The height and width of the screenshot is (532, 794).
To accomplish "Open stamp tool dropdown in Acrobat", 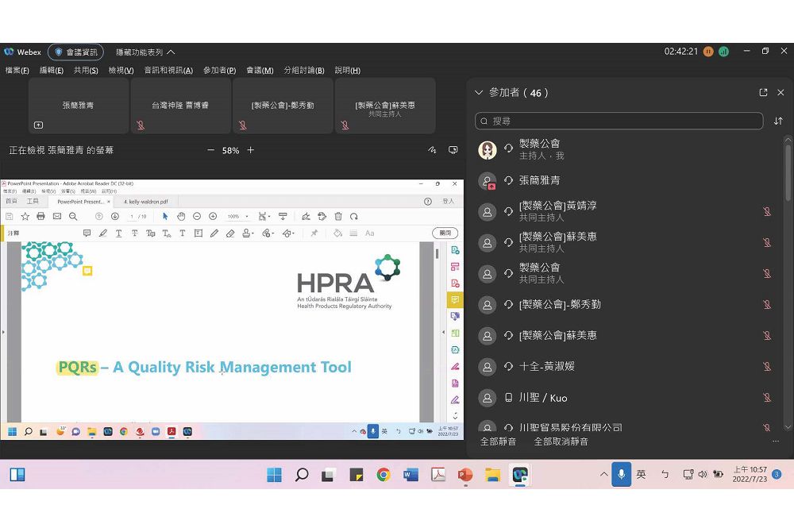I will [x=248, y=233].
